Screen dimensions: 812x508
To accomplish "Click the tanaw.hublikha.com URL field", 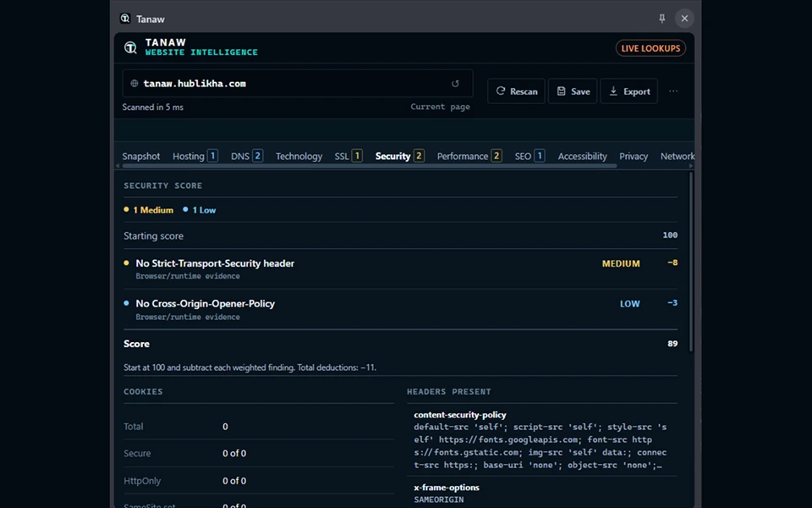I will point(298,84).
